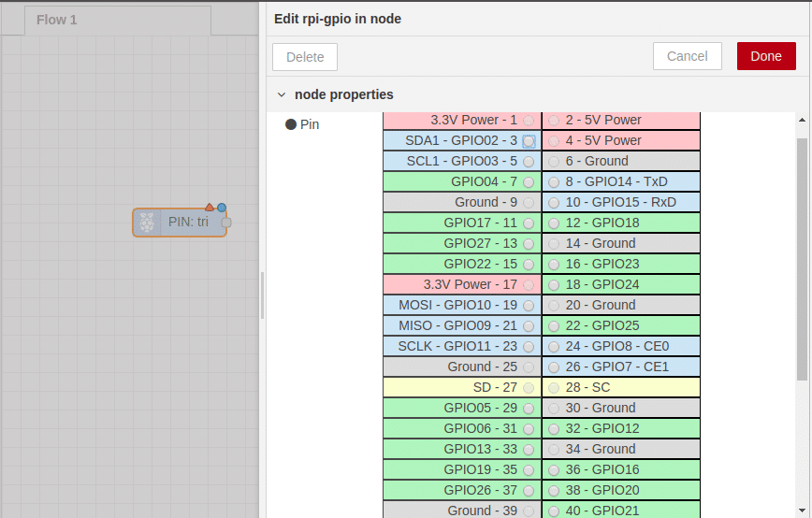
Task: Click the 2 - 5V Power radio button
Action: (554, 121)
